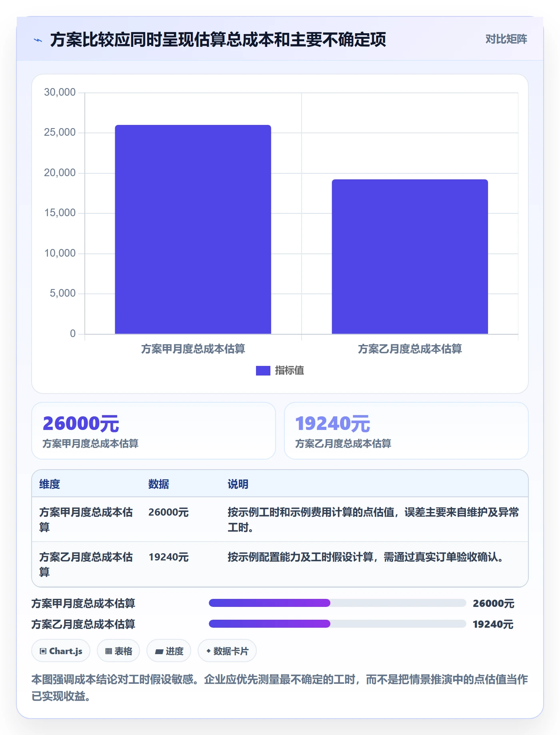Screen dimensions: 560x735
Task: Click the 15,000 y-axis label
Action: tap(60, 213)
